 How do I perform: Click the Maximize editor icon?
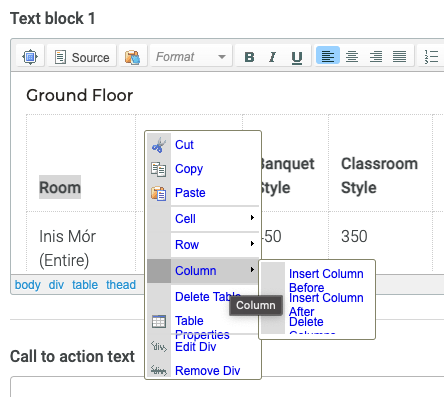click(30, 57)
